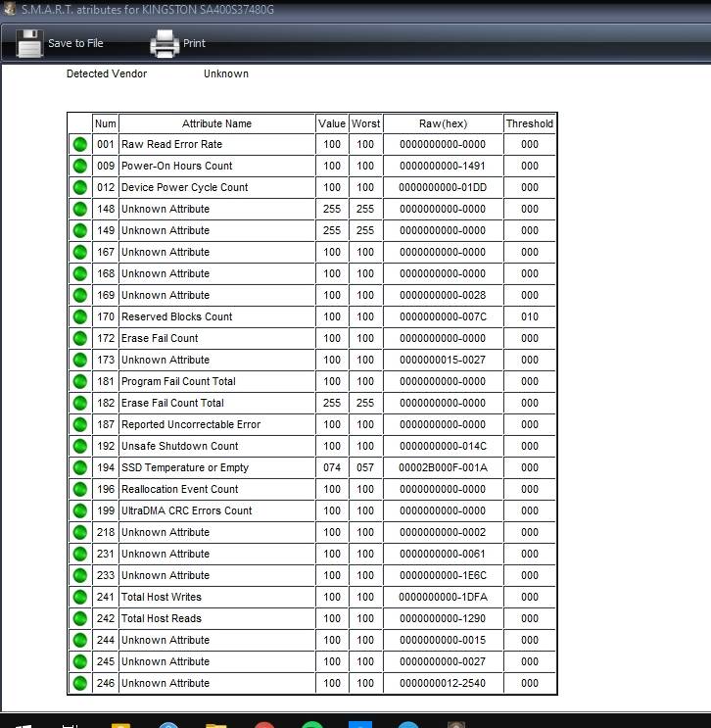
Task: Click the green status icon of attribute 169
Action: [x=80, y=295]
